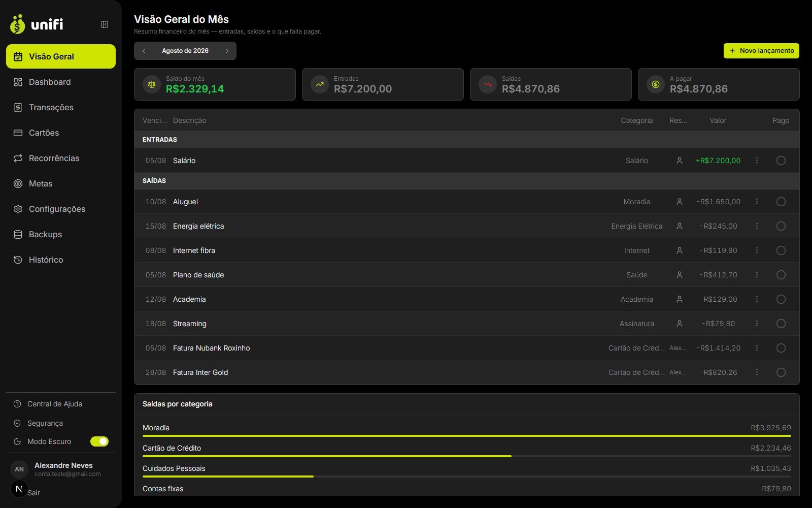Click Sair to log out
This screenshot has height=508, width=812.
click(x=33, y=493)
